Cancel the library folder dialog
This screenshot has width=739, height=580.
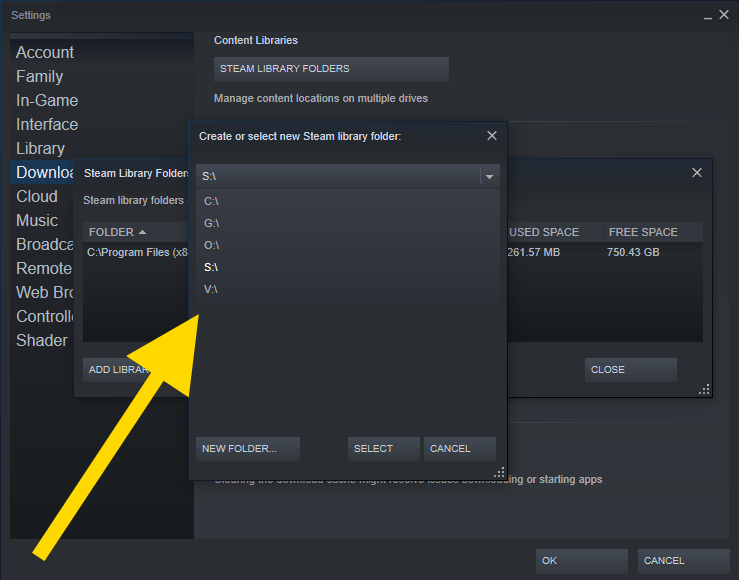pos(459,449)
